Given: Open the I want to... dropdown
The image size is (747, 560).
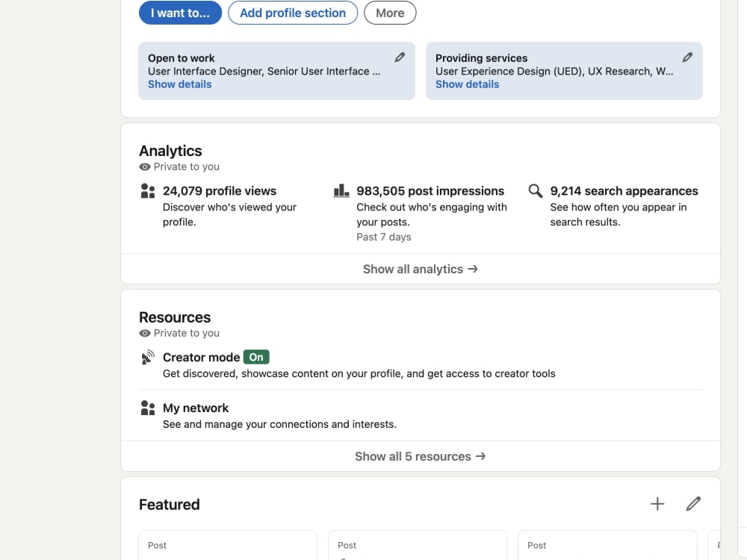Looking at the screenshot, I should 180,13.
